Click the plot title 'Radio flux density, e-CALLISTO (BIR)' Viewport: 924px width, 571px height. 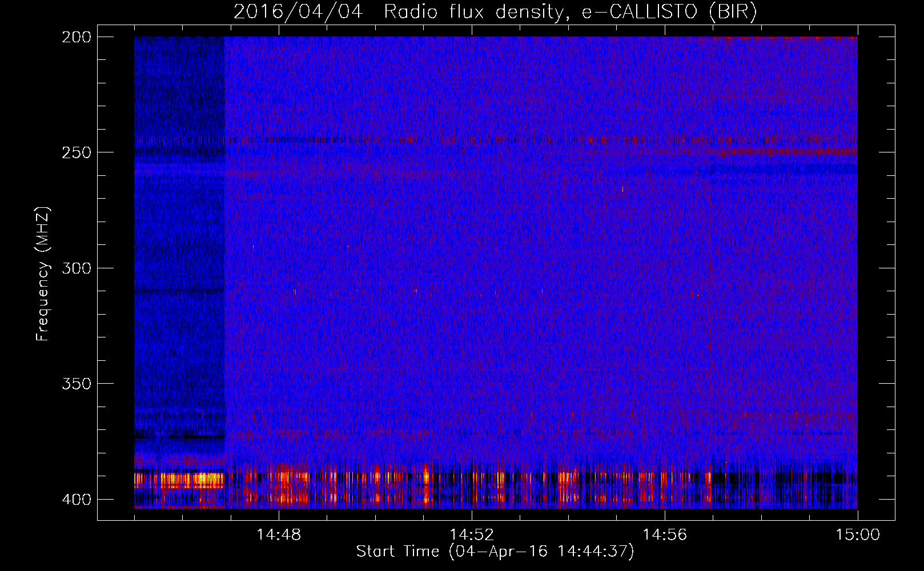(570, 11)
